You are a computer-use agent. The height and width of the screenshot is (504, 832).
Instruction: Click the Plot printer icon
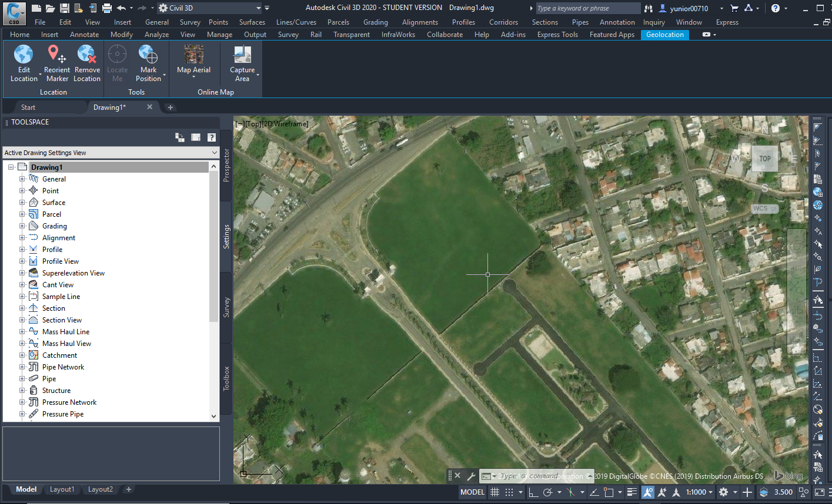pyautogui.click(x=107, y=8)
